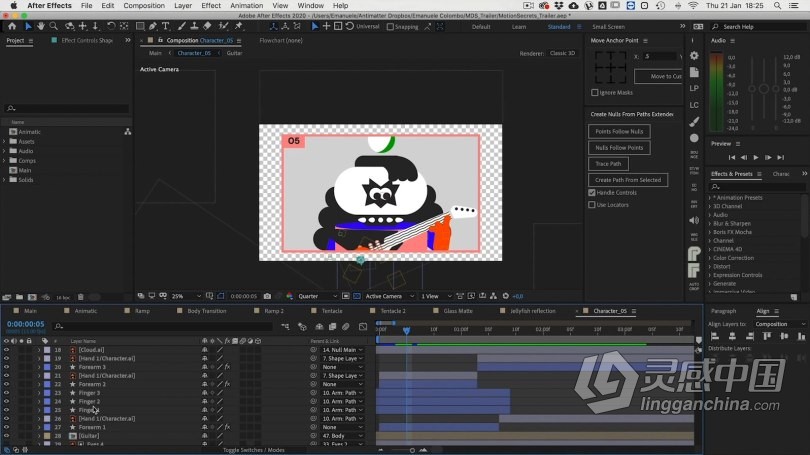810x455 pixels.
Task: Select the Hand tool
Action: [x=40, y=26]
